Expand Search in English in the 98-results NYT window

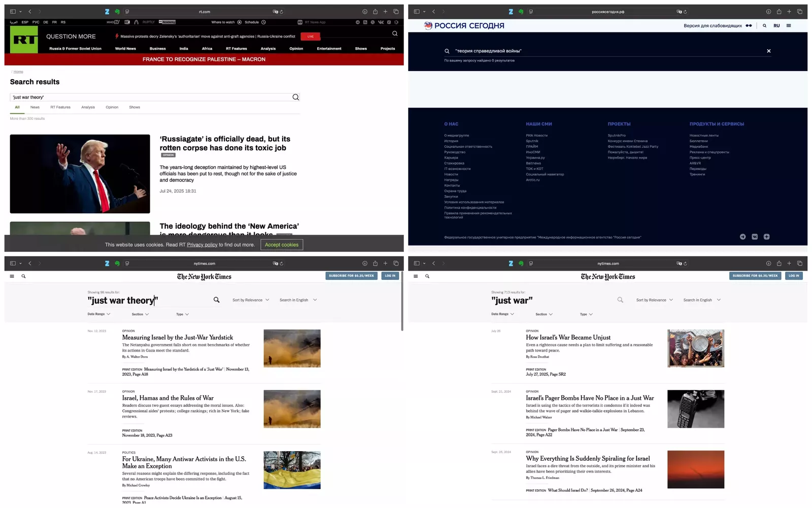point(297,300)
